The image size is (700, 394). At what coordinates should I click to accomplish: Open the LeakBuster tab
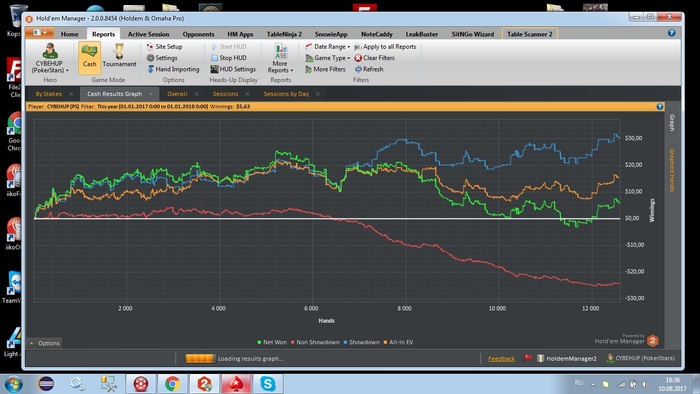(x=422, y=34)
